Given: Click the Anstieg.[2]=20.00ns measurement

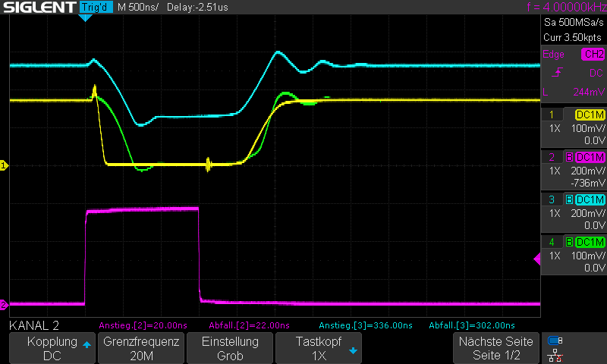Looking at the screenshot, I should [143, 325].
